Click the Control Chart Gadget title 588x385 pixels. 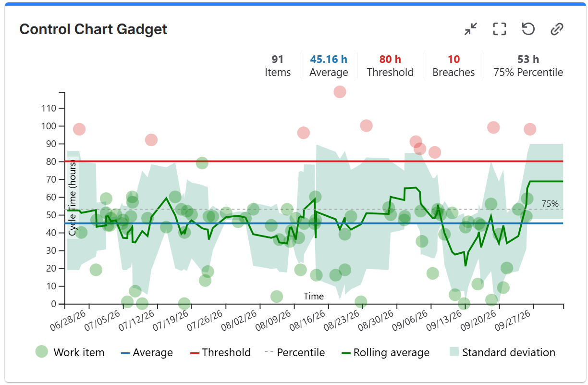tap(93, 29)
